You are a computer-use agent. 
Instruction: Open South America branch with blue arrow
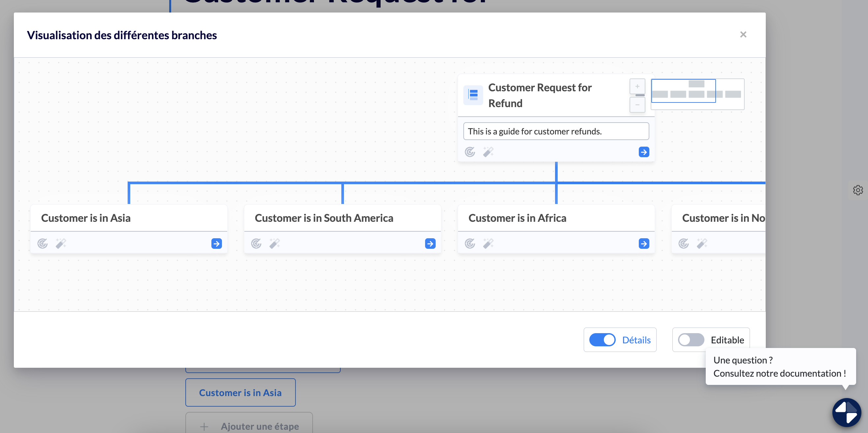click(430, 243)
